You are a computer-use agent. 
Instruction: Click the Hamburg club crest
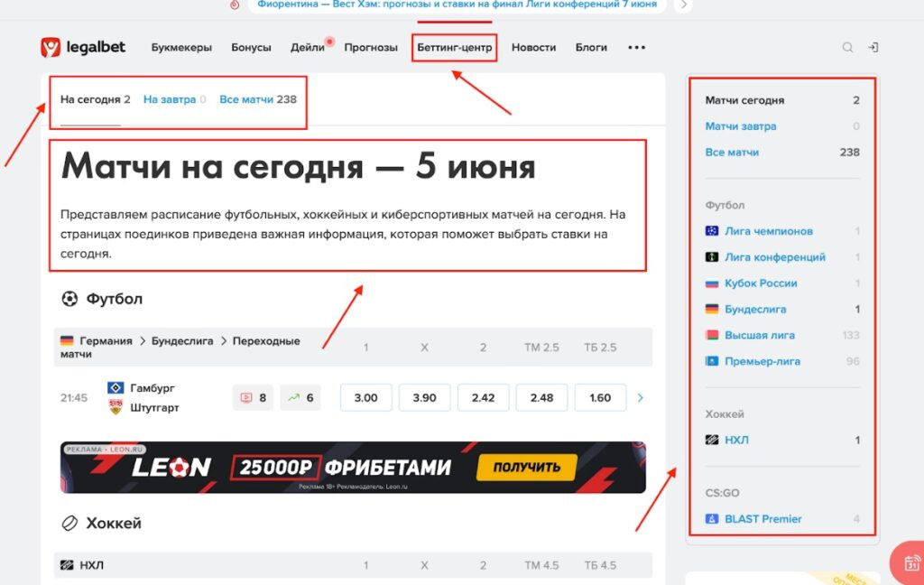(x=115, y=388)
